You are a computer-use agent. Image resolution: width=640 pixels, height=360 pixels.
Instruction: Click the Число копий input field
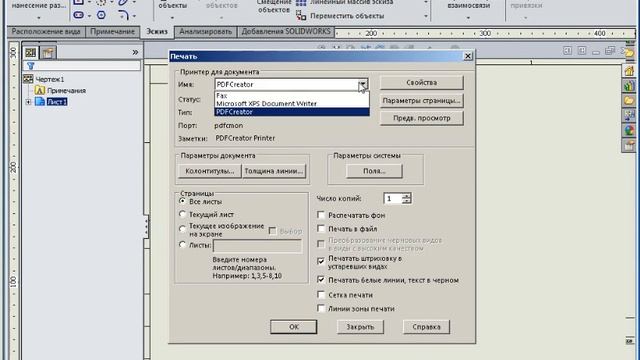pos(393,198)
